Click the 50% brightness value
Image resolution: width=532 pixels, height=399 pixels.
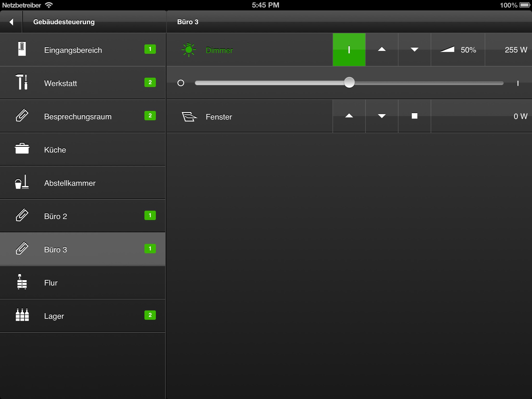coord(468,50)
